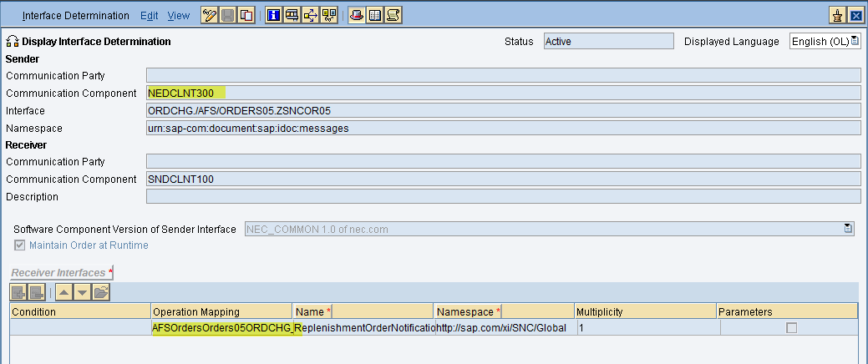Move receiver interface row down with arrow
This screenshot has width=868, height=364.
(82, 291)
